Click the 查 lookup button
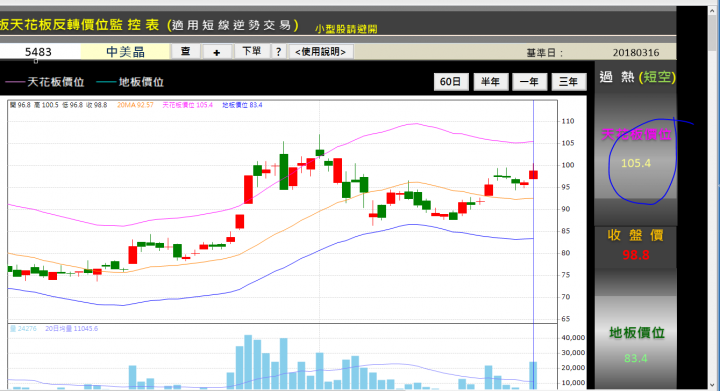The height and width of the screenshot is (391, 720). 186,51
